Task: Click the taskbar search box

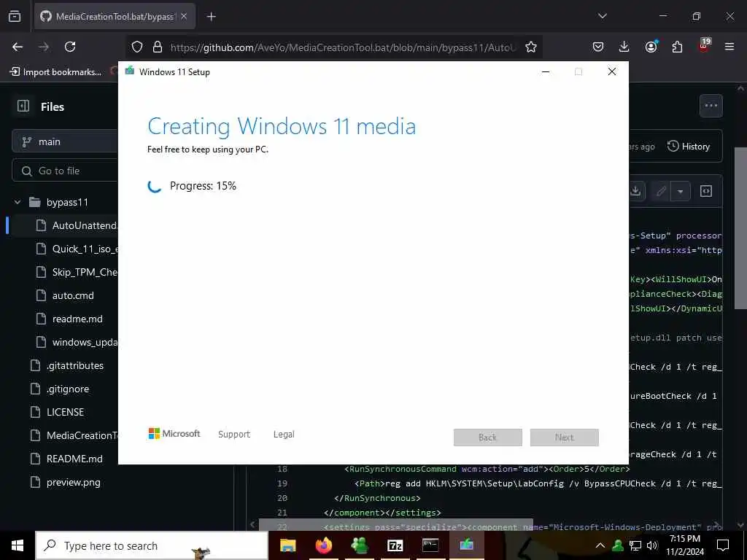Action: coord(152,545)
